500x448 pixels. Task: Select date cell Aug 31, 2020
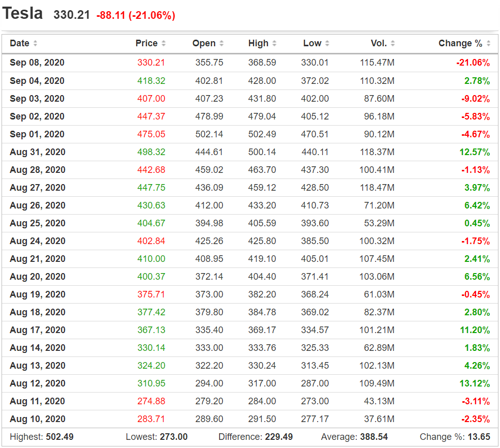[x=38, y=152]
